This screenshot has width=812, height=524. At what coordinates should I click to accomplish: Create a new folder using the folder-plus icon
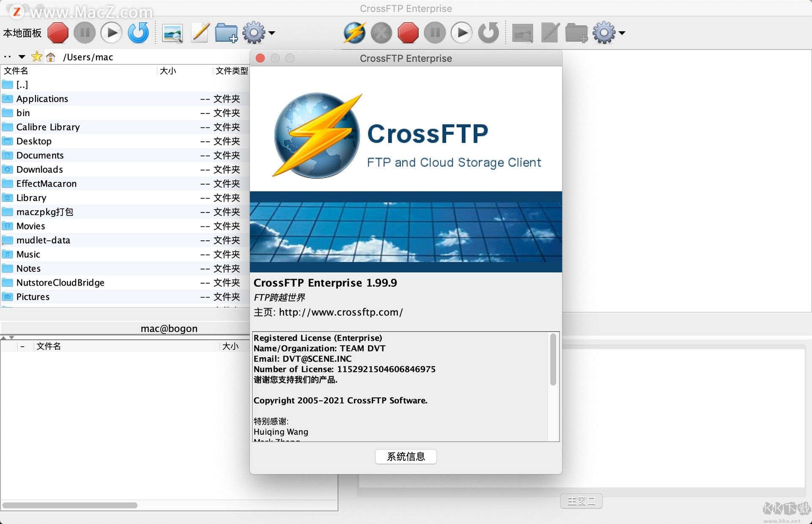point(226,32)
